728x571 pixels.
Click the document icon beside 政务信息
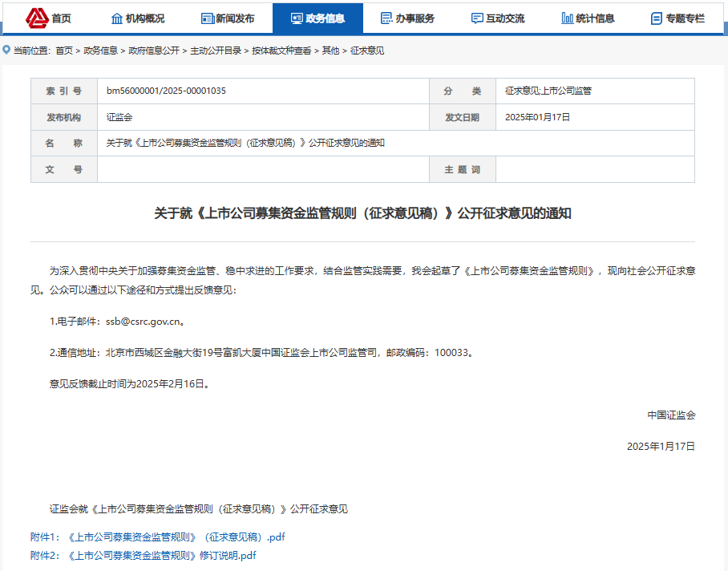click(x=298, y=16)
